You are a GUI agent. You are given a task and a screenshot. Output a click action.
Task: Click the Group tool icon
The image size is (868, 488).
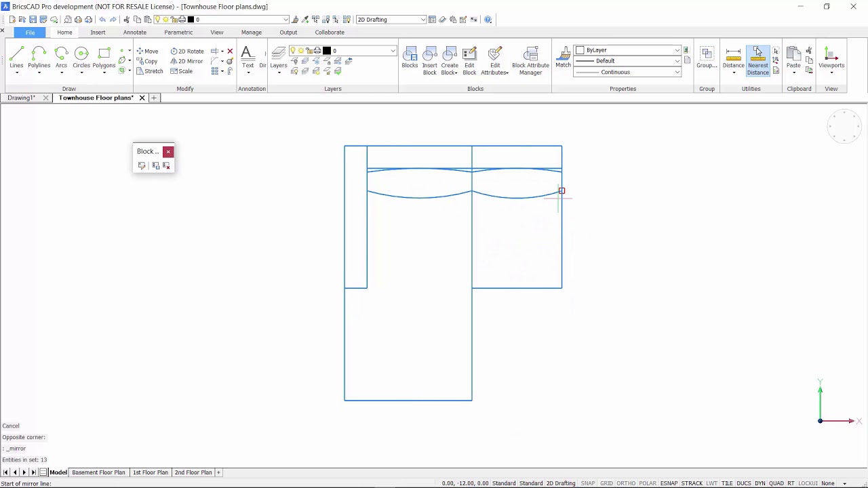point(707,57)
